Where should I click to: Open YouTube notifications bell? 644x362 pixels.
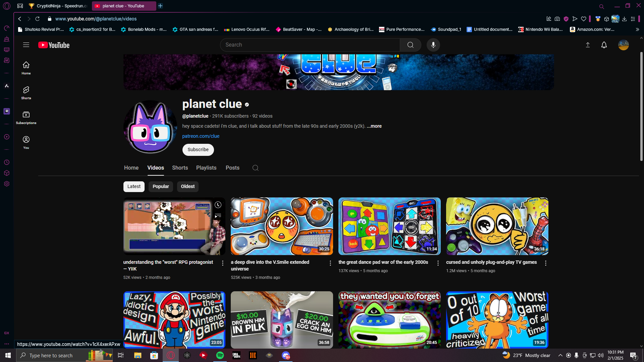point(604,45)
